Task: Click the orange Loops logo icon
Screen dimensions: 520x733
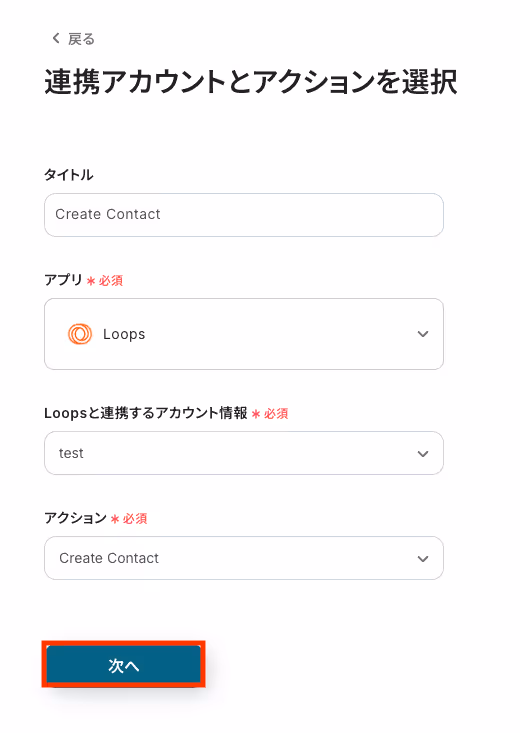Action: [x=80, y=334]
